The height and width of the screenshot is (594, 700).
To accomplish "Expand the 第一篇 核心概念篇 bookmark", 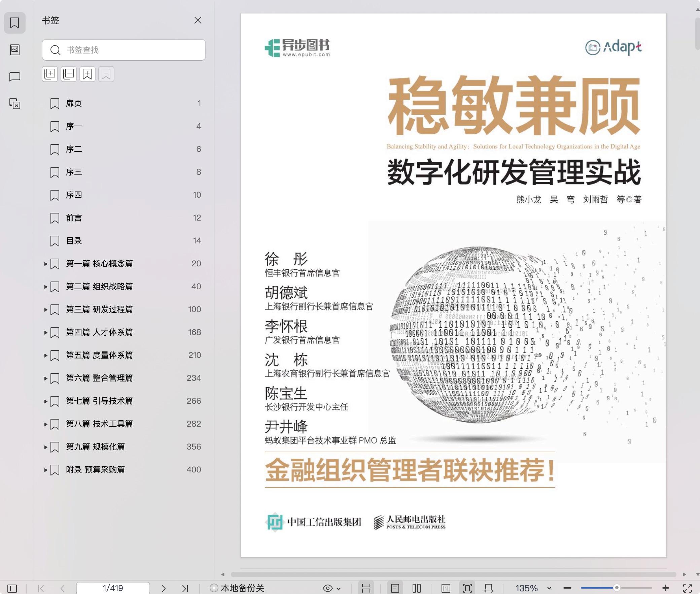I will point(46,264).
